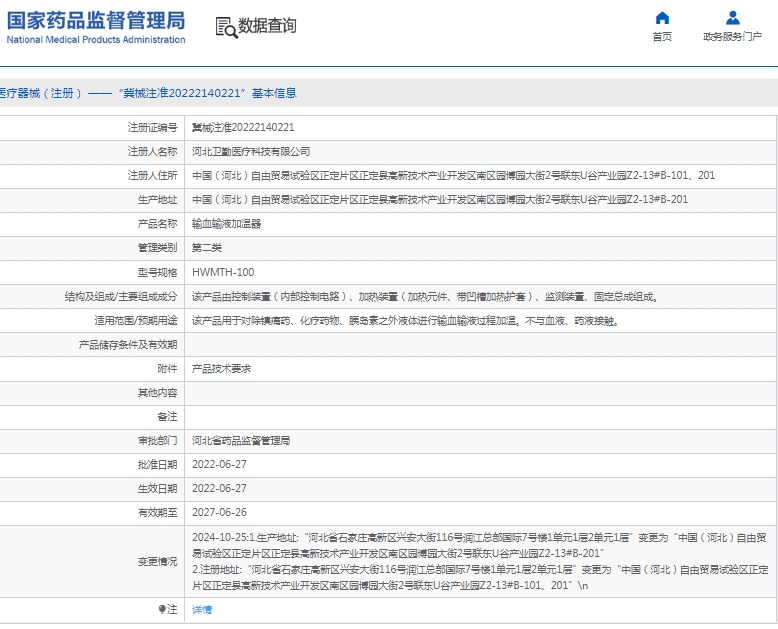Select model spec HWMTH-100
The height and width of the screenshot is (629, 778).
pyautogui.click(x=223, y=272)
